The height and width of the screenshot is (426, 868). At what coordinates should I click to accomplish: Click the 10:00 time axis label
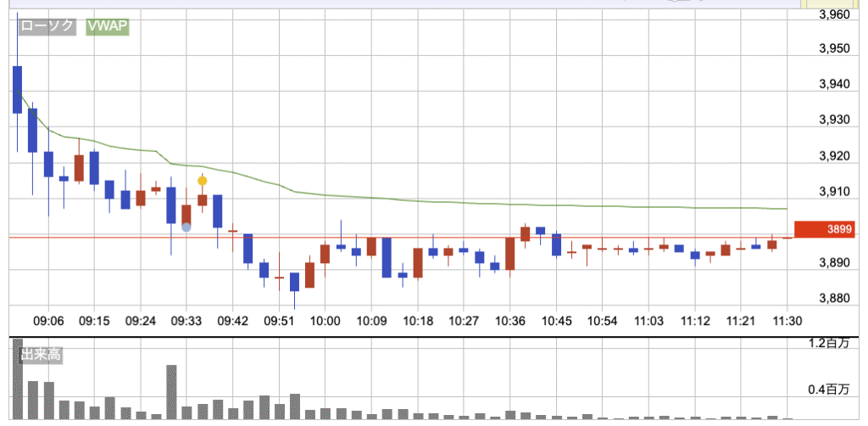(x=325, y=321)
